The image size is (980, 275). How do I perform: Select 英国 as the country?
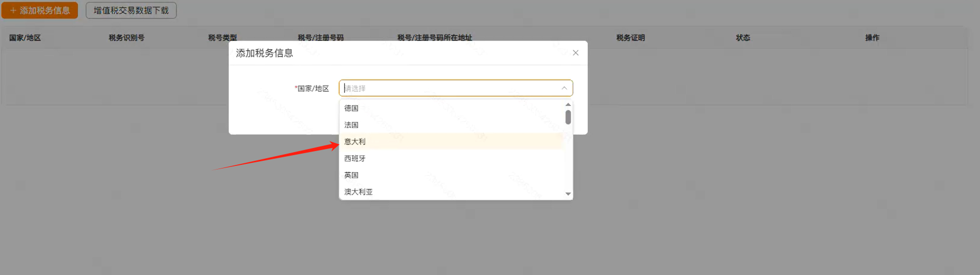[351, 175]
